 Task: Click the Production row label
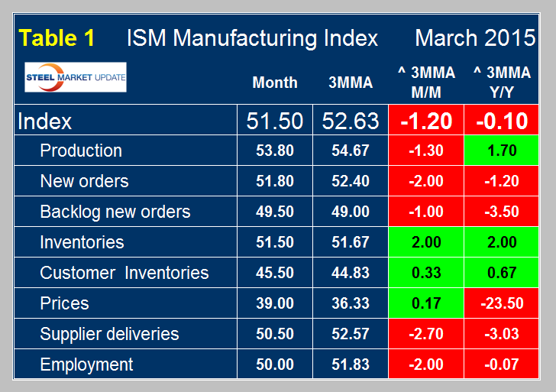click(81, 151)
